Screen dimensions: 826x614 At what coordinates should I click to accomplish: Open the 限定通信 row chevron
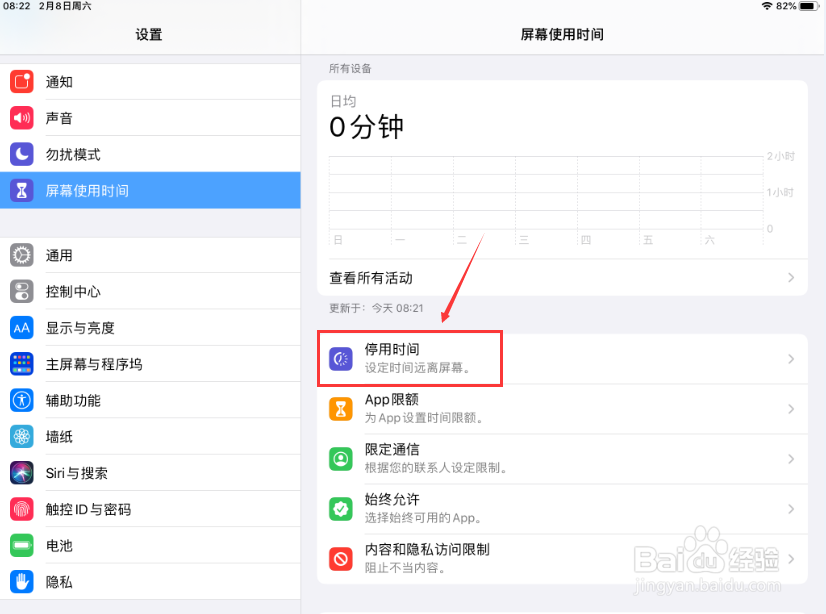pos(791,459)
